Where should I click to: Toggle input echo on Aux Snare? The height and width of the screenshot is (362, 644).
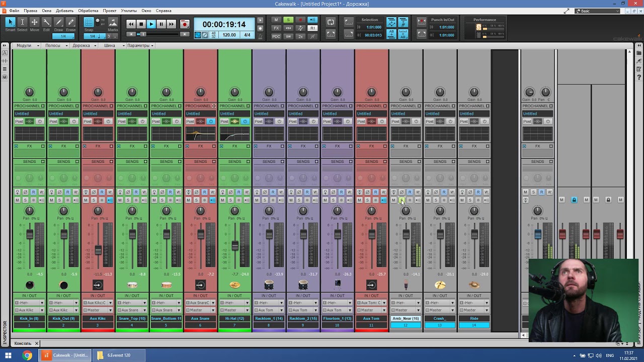tap(212, 200)
